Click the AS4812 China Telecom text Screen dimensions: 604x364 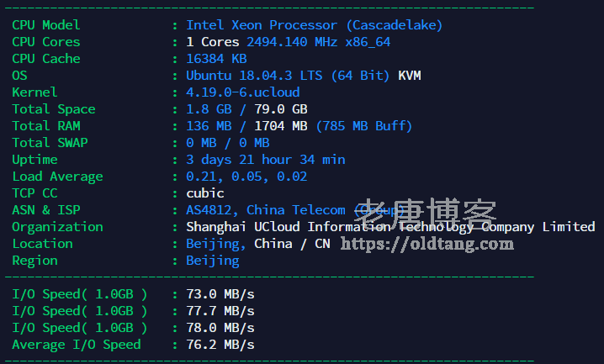(x=265, y=210)
